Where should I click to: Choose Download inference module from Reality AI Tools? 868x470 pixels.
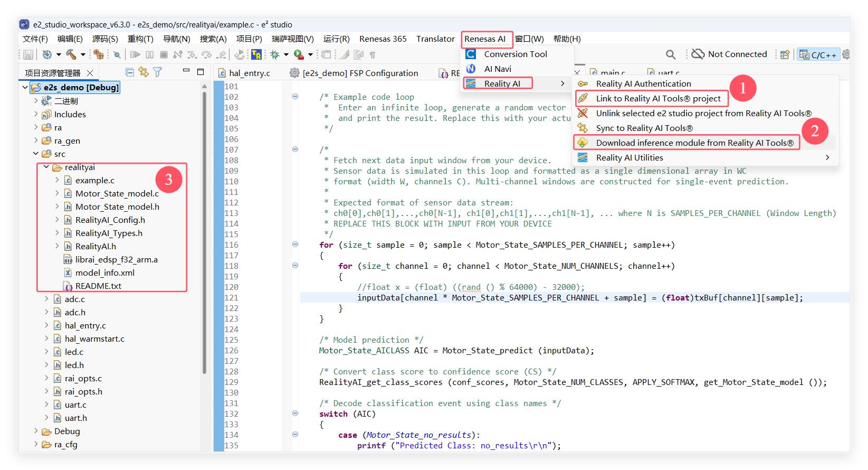(695, 143)
